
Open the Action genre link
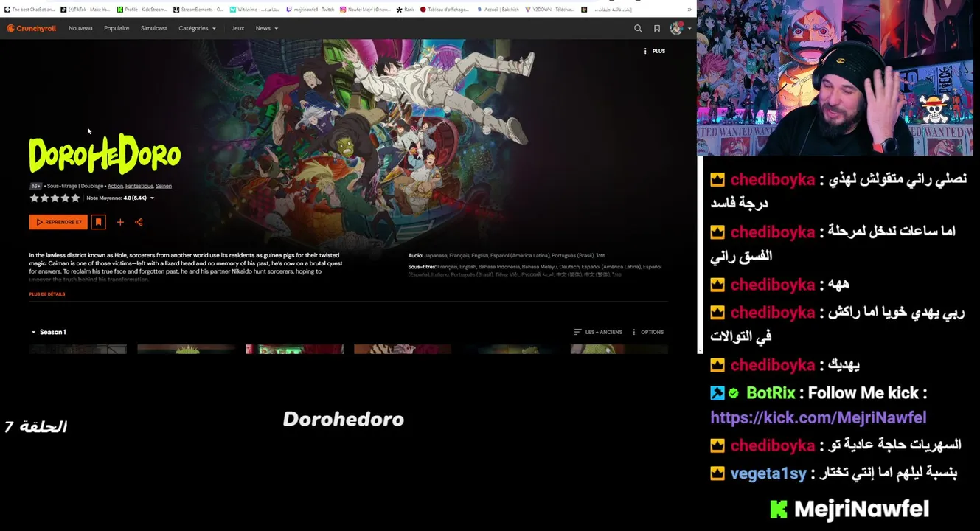(x=115, y=186)
